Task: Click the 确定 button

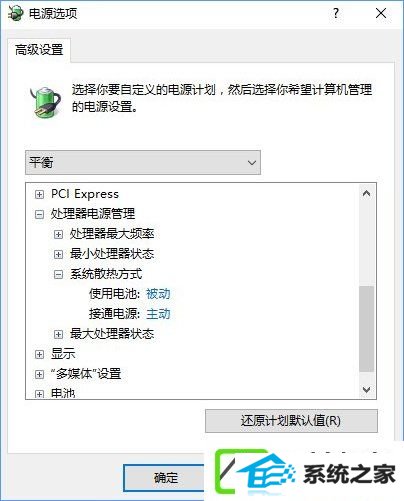Action: click(x=166, y=477)
